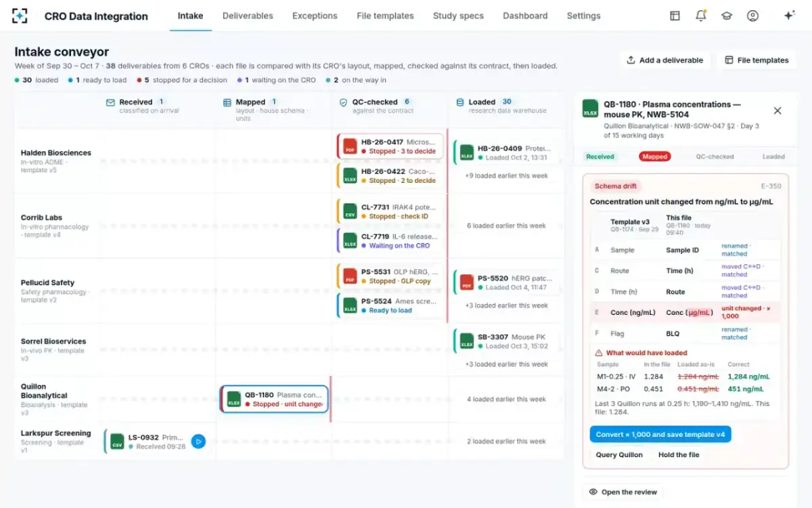
Task: Click the database icon in Loaded header
Action: coord(460,102)
